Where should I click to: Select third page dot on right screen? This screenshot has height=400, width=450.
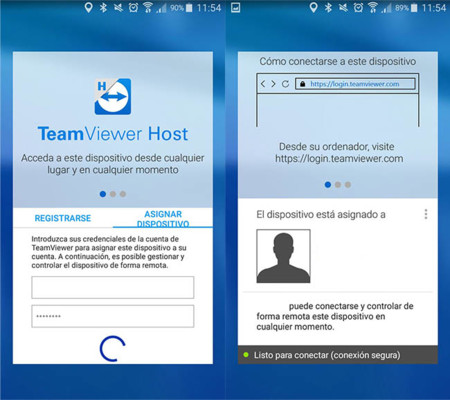point(348,185)
